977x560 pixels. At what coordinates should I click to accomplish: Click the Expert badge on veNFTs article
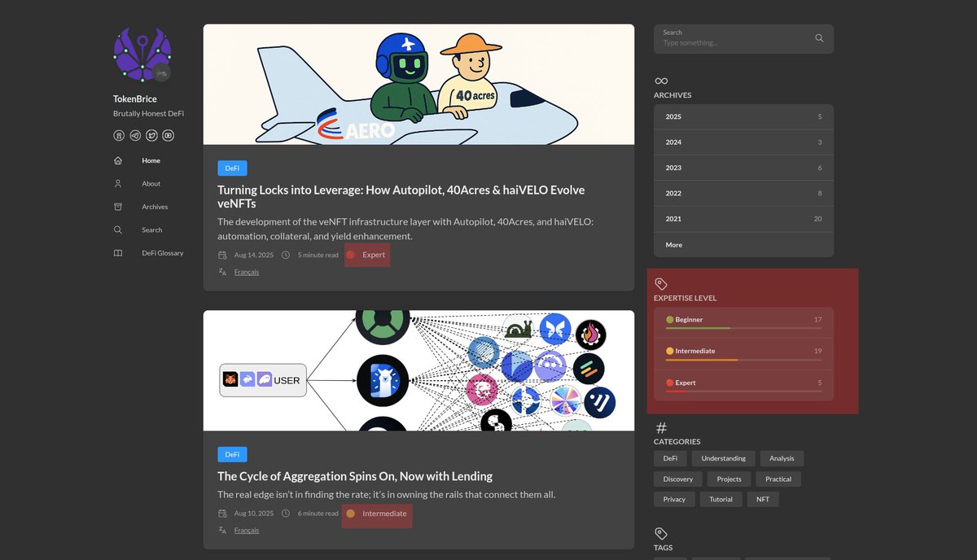tap(367, 255)
